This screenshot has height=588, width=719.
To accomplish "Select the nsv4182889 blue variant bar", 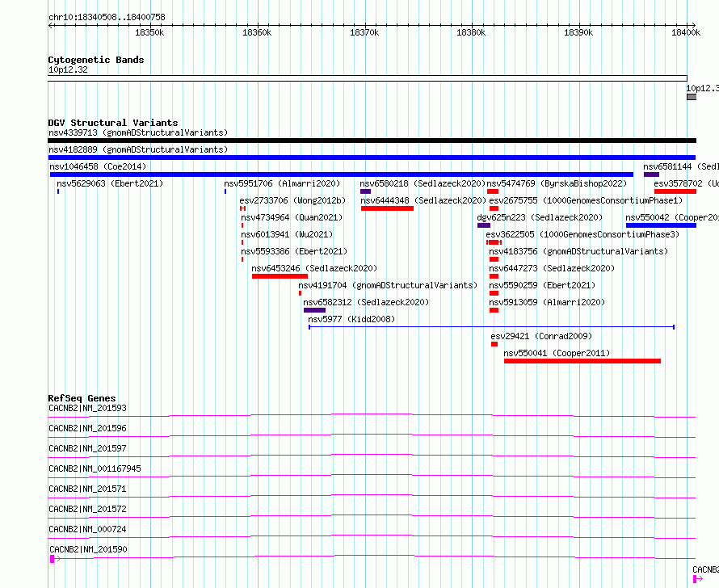I will (x=372, y=157).
